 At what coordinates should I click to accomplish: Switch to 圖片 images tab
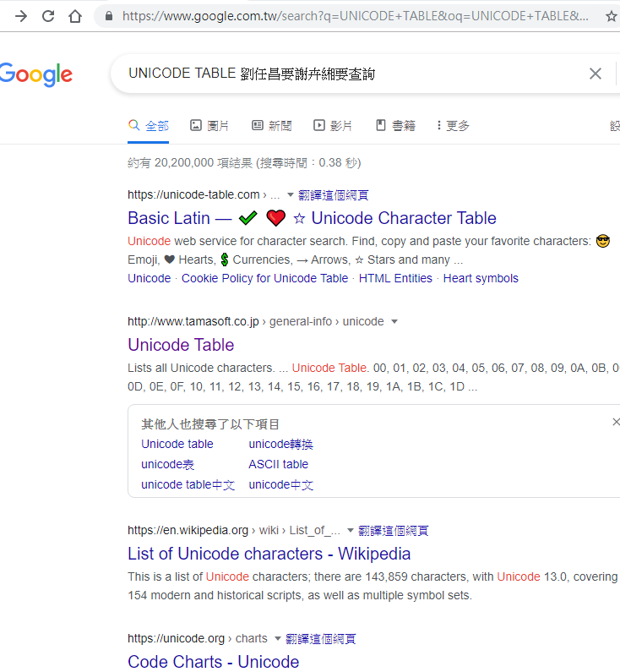point(209,126)
